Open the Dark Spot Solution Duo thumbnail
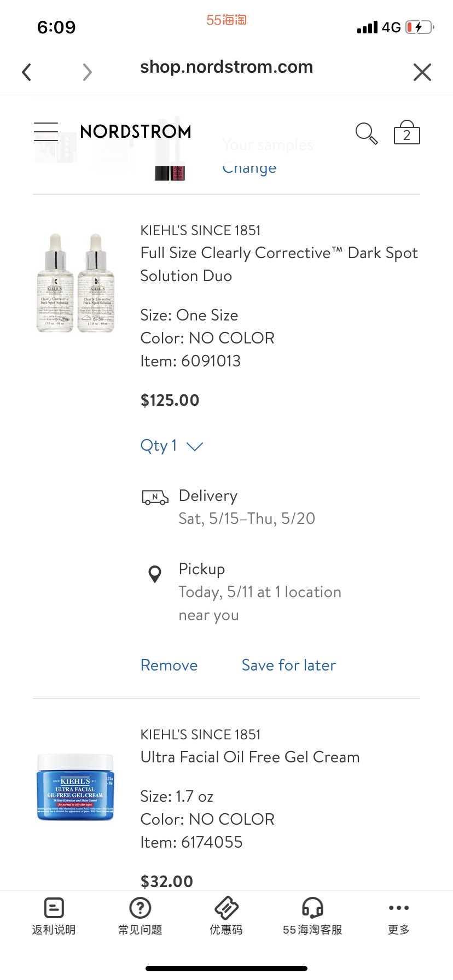This screenshot has width=453, height=980. click(x=75, y=282)
